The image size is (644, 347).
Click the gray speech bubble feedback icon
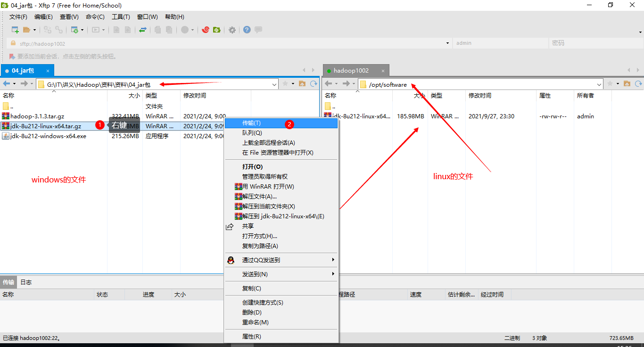pos(258,30)
